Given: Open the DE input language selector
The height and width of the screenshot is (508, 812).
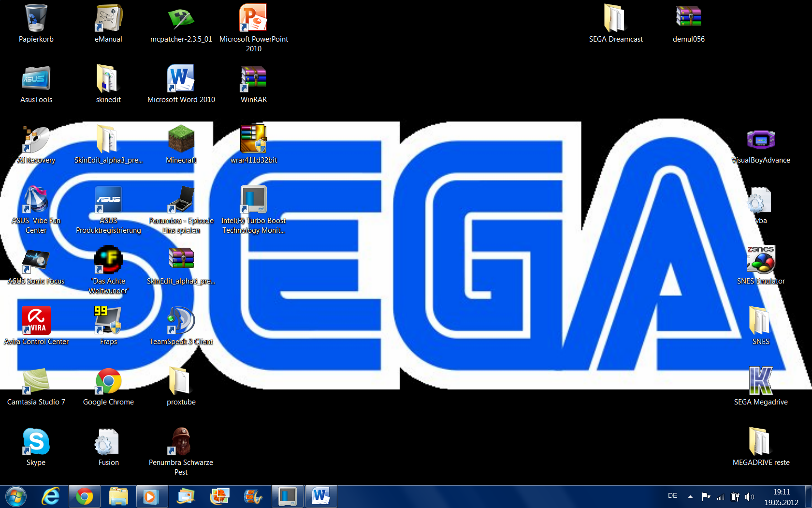Looking at the screenshot, I should (x=672, y=496).
